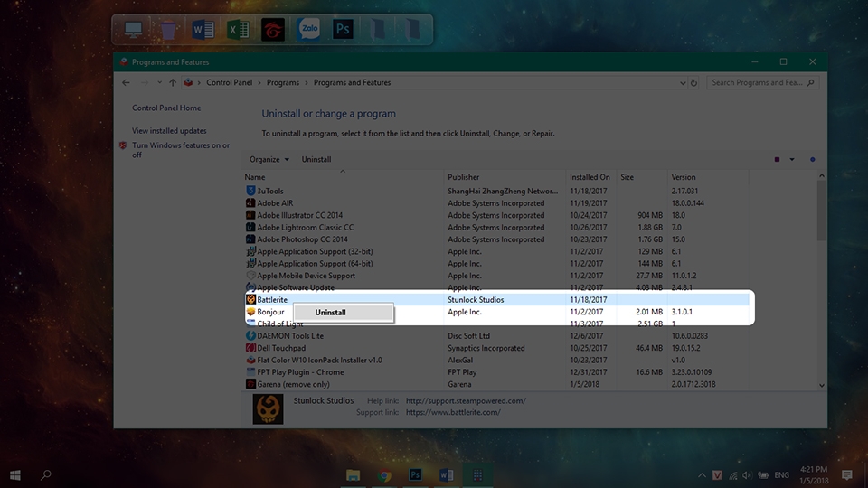Open Chrome from the taskbar
The height and width of the screenshot is (488, 868).
(384, 475)
